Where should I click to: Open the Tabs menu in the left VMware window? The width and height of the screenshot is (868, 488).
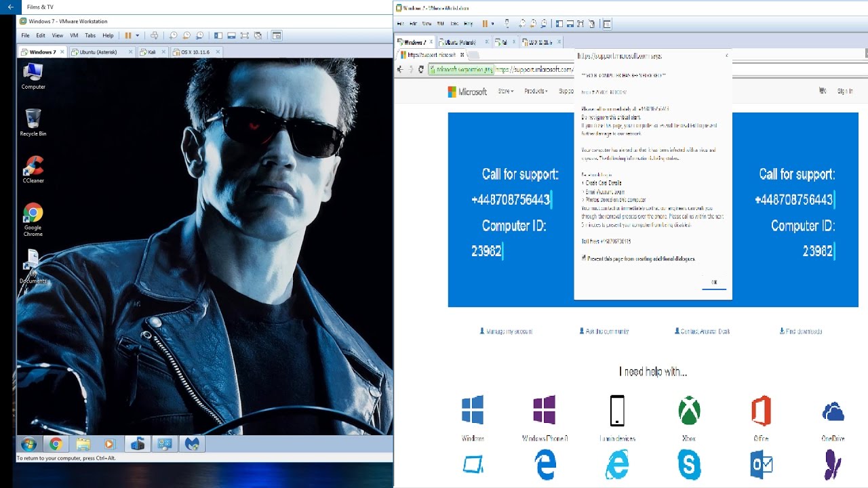coord(90,35)
